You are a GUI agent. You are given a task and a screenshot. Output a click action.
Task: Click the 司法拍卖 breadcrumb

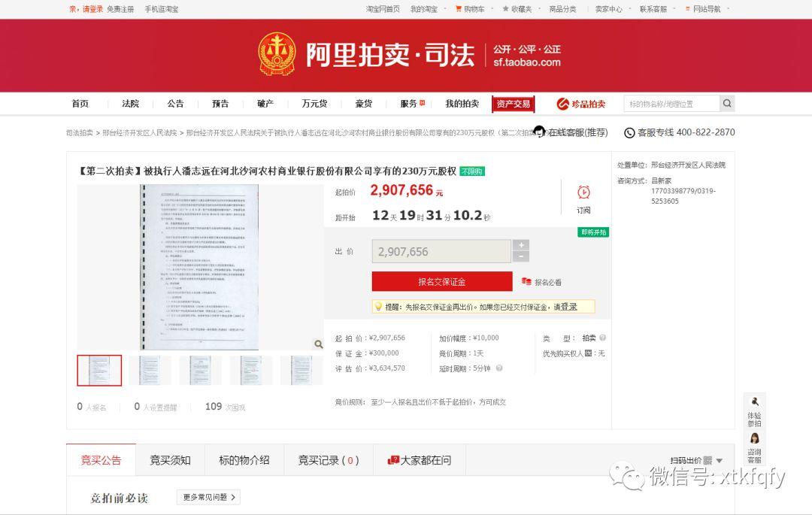(79, 133)
